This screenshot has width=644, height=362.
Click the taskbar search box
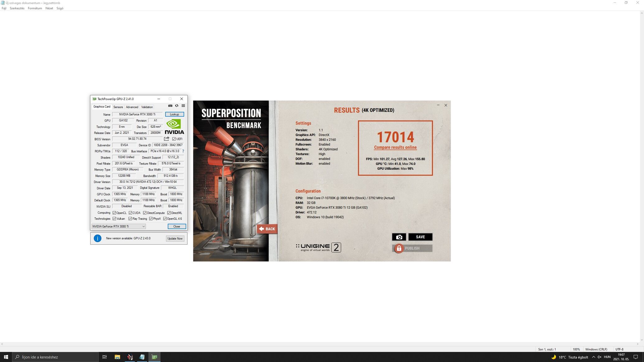point(55,357)
